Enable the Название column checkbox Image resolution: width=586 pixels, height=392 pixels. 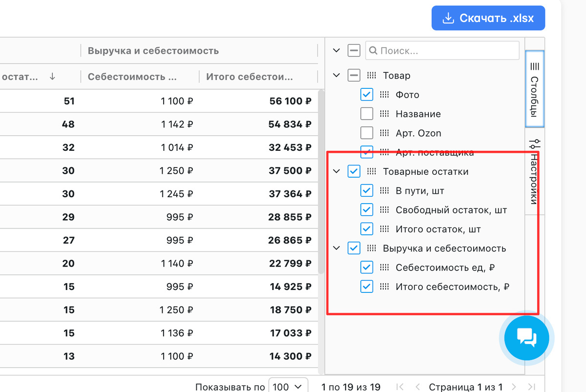tap(366, 114)
